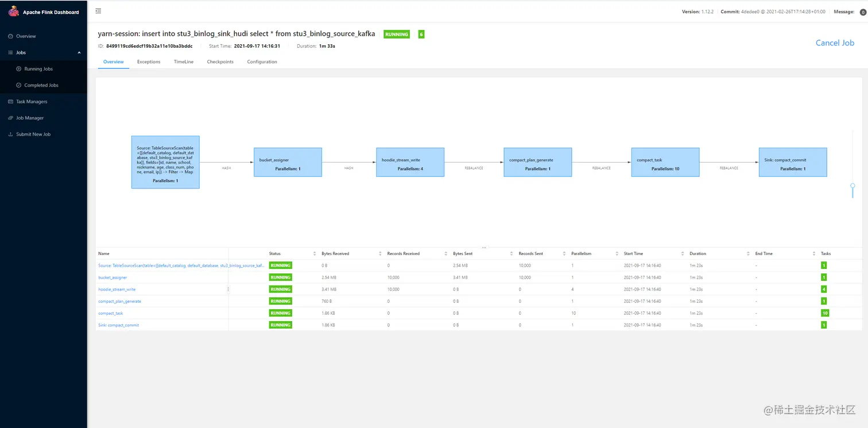
Task: Click the panel resize handle above table
Action: point(484,247)
